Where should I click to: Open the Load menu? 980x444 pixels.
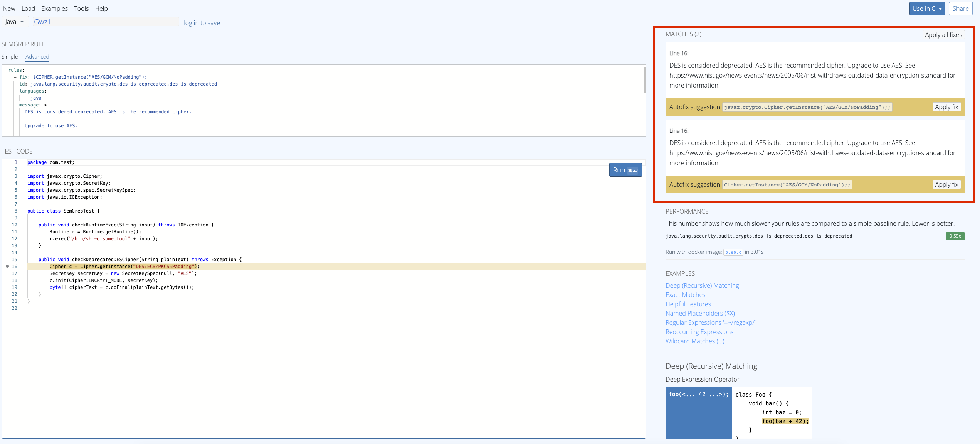[28, 8]
